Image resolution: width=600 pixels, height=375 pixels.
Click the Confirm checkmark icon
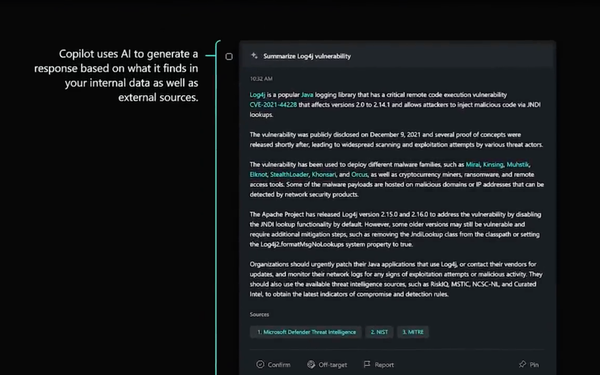(260, 364)
